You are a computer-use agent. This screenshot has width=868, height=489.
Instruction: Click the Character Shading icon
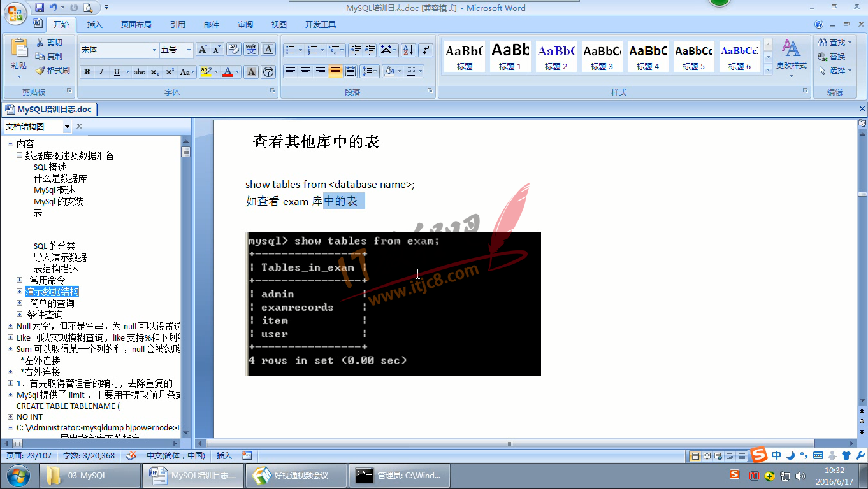(x=251, y=72)
